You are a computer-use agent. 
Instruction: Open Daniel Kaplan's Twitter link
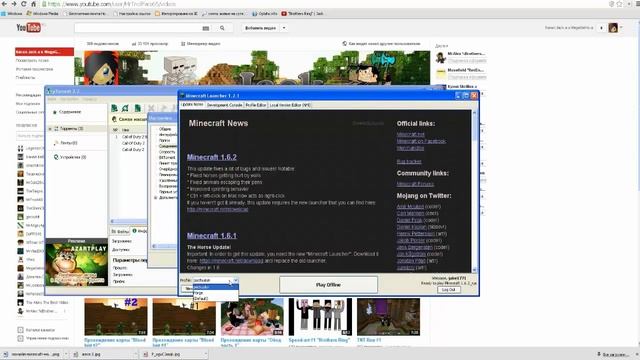[411, 227]
